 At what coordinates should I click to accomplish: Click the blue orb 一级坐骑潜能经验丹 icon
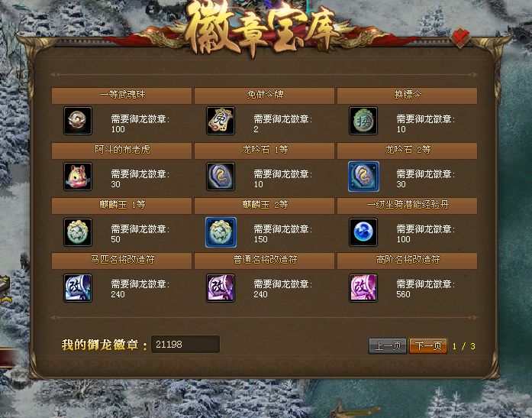click(363, 232)
